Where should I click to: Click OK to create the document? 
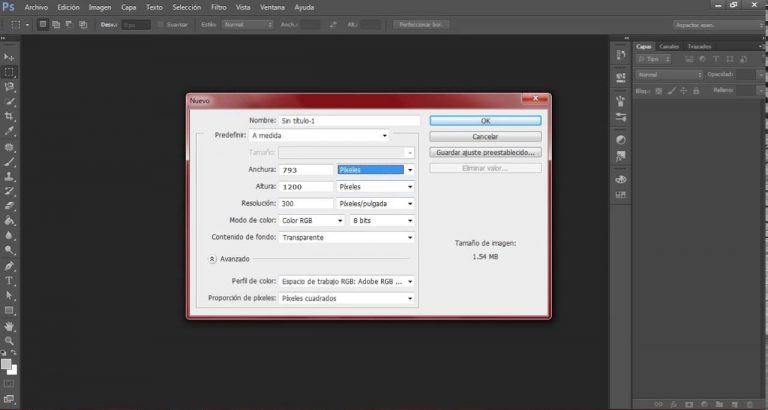[x=485, y=120]
